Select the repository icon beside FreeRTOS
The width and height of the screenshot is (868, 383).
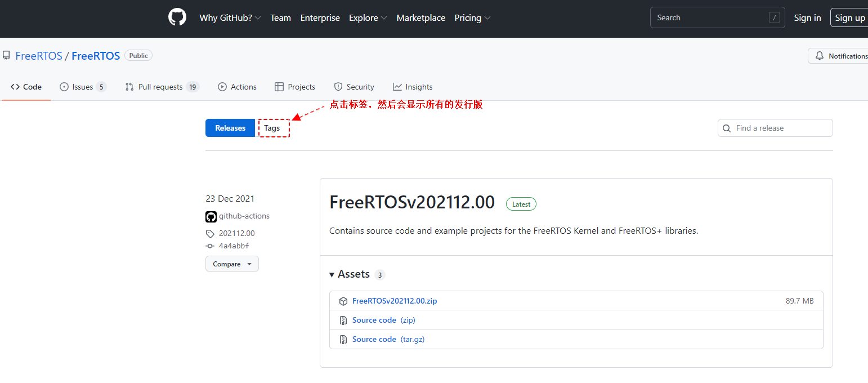pos(6,56)
